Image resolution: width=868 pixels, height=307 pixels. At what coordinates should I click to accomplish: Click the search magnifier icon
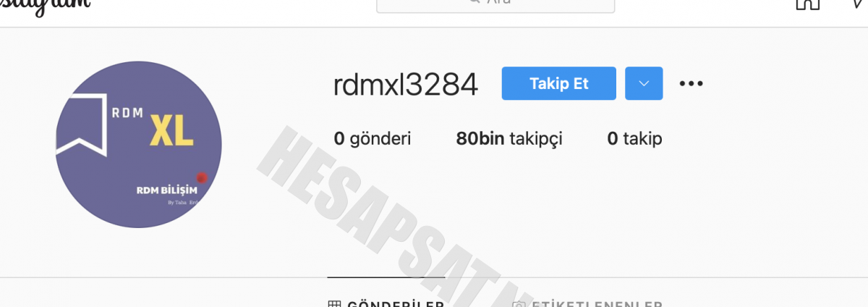coord(475,1)
